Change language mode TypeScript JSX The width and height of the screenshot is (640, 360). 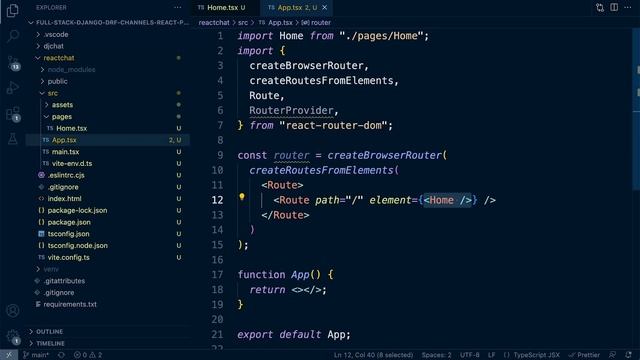(532, 355)
